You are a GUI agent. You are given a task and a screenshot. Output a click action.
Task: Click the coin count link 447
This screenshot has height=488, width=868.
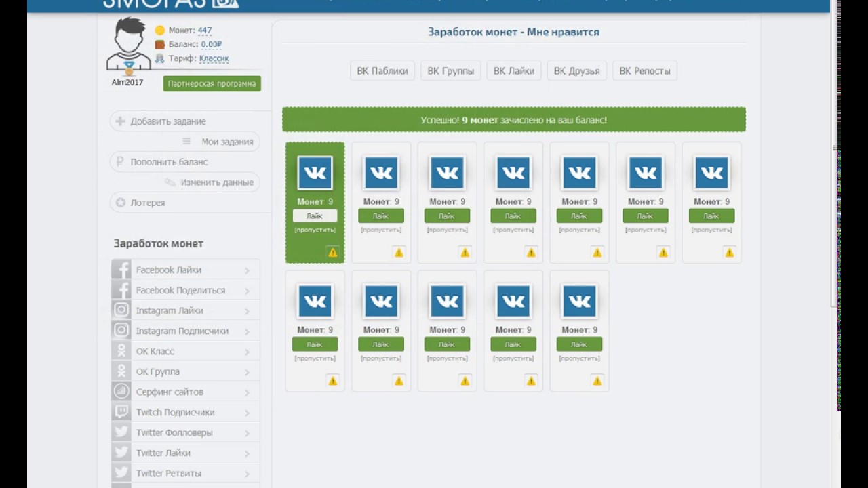coord(205,30)
